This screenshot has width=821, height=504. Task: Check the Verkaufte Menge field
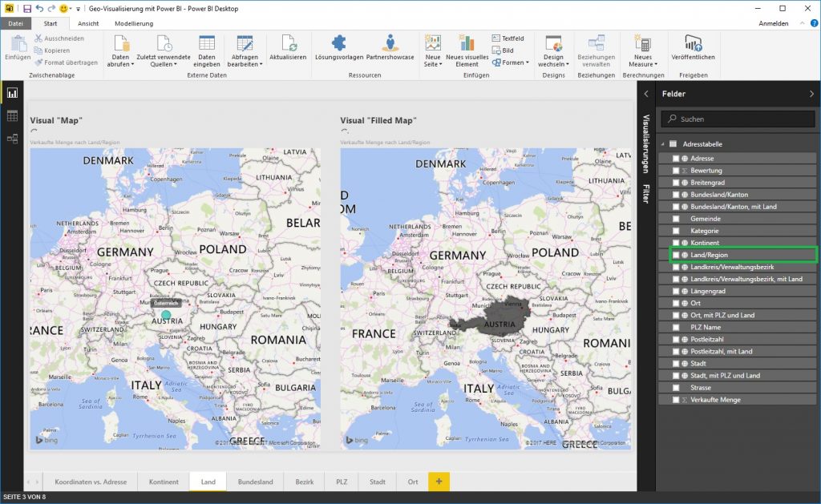pyautogui.click(x=677, y=399)
